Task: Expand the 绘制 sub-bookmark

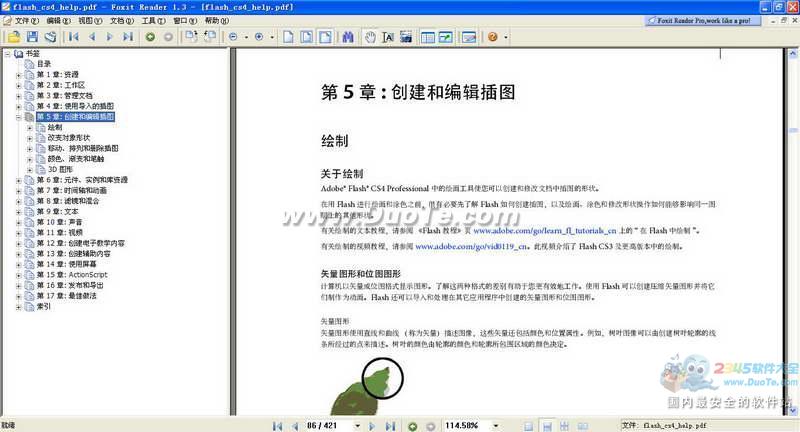Action: click(30, 128)
